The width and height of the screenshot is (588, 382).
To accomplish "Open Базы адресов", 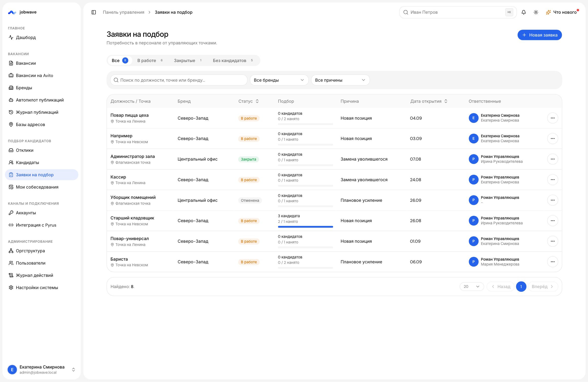I will point(41,124).
